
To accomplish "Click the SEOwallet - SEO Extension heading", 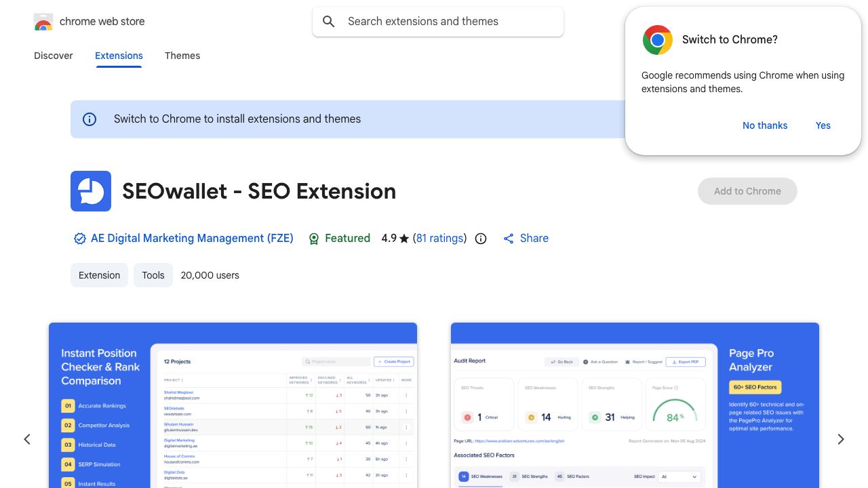I will coord(259,191).
